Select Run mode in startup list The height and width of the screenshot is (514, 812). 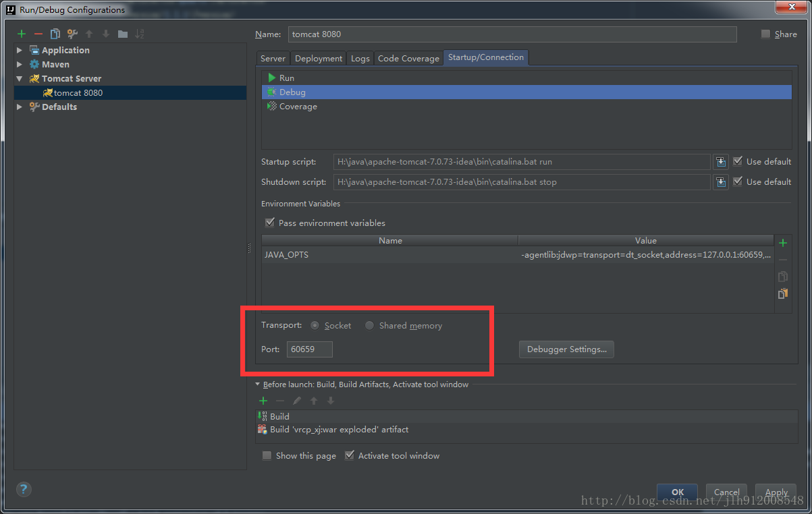click(x=526, y=78)
